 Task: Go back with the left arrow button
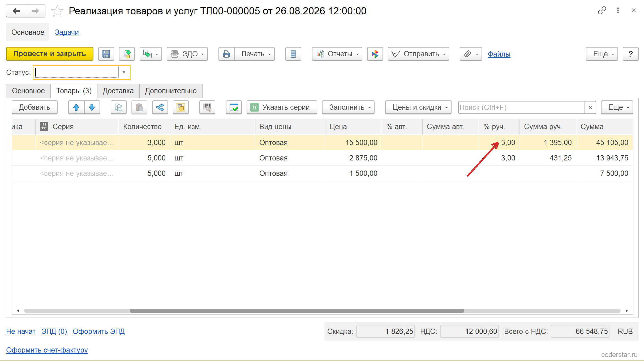pos(16,11)
